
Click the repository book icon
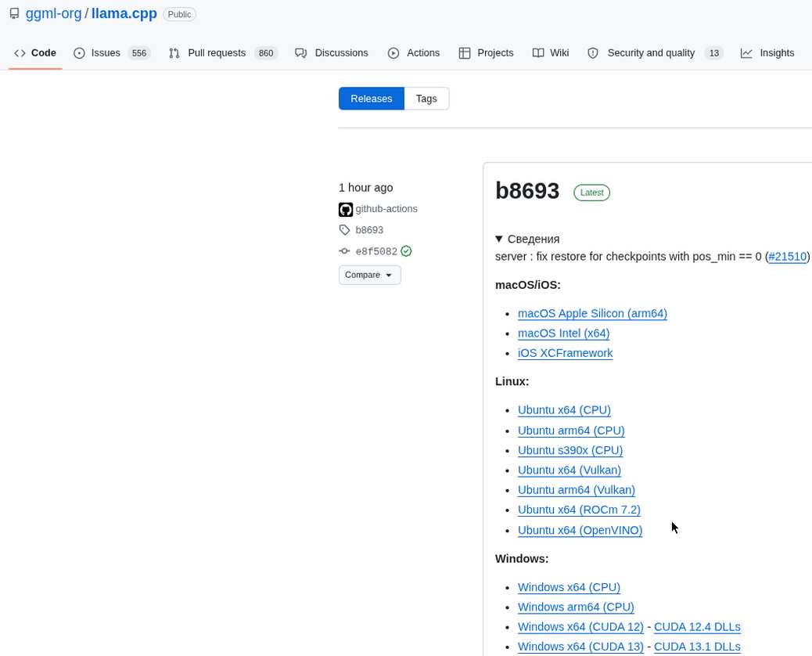point(15,14)
